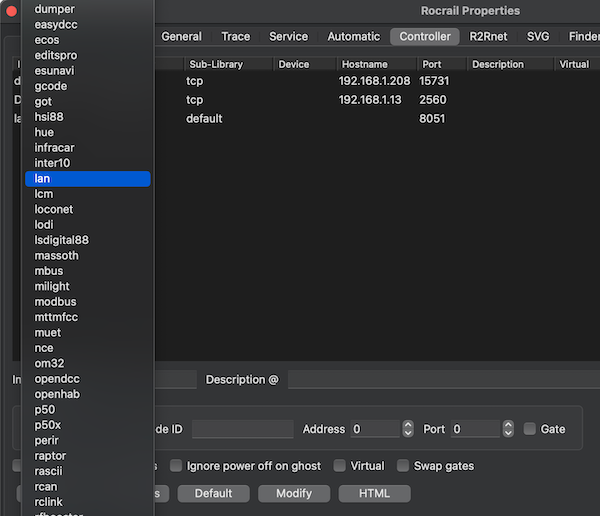Choose 'editspro' from the dropdown list
600x516 pixels.
88,55
